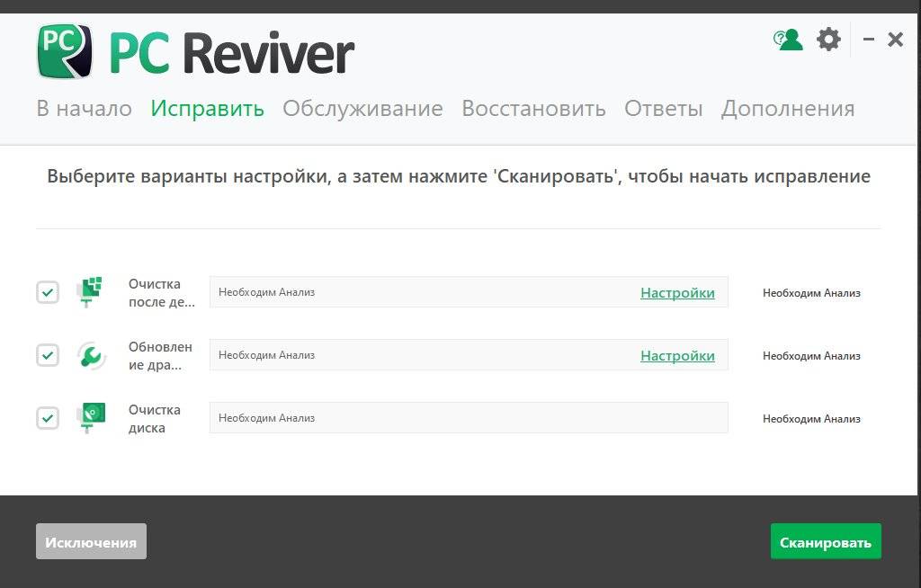Switch to the 'Обслуживание' tab

(x=363, y=109)
